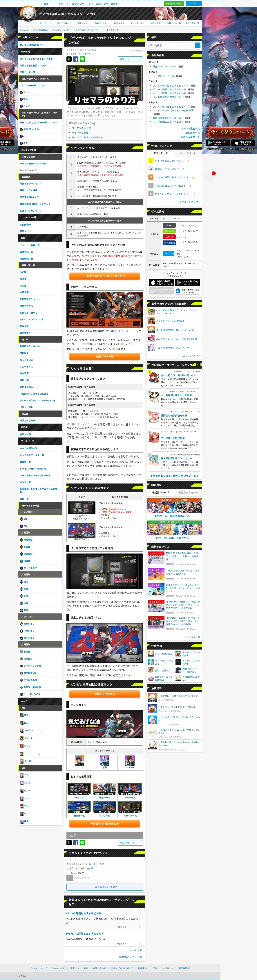Share article on LINE at top
The width and height of the screenshot is (257, 980).
[82, 59]
